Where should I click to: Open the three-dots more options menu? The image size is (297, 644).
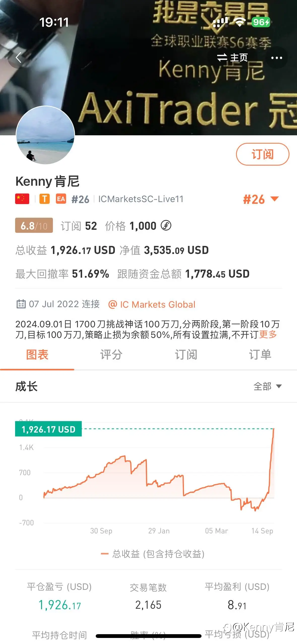276,58
